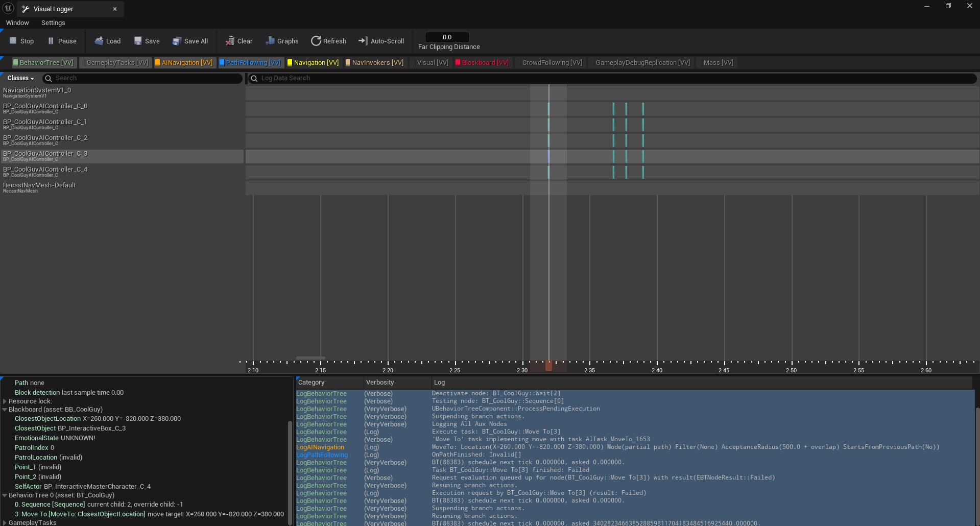
Task: Collapse the GameplayTasks section
Action: tap(5, 522)
